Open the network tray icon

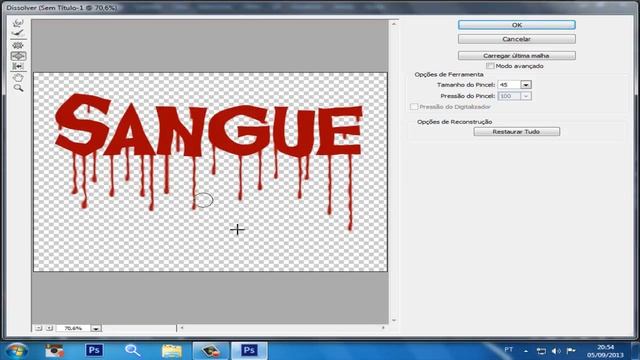(541, 351)
